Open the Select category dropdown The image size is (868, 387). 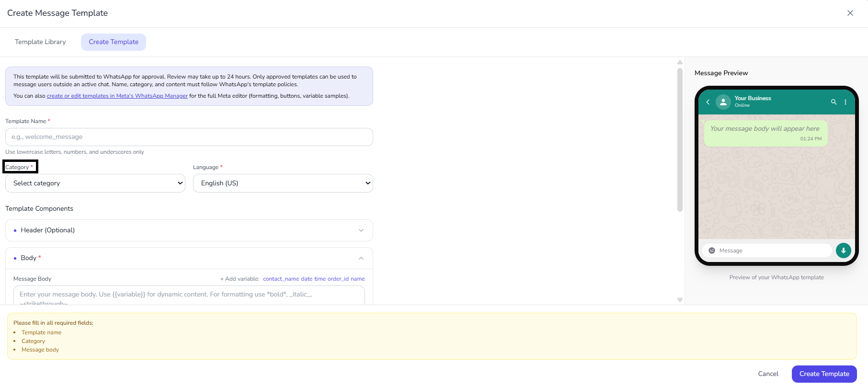95,183
